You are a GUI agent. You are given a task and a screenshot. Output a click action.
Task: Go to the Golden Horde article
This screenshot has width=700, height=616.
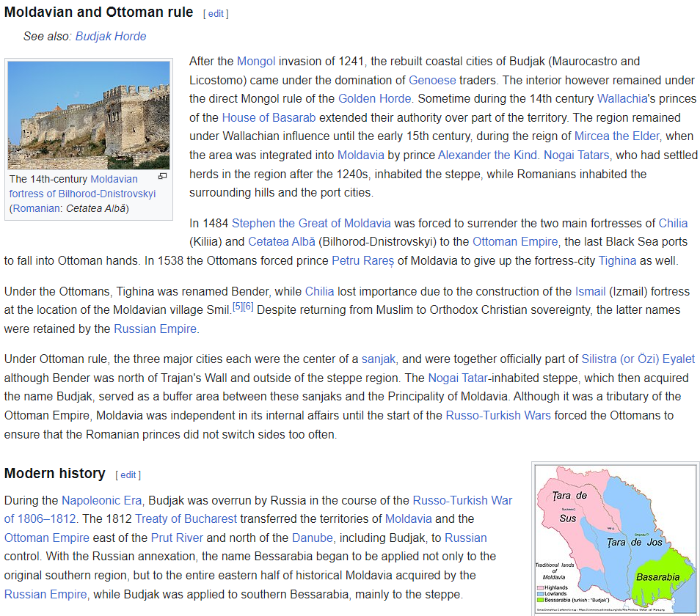tap(374, 98)
